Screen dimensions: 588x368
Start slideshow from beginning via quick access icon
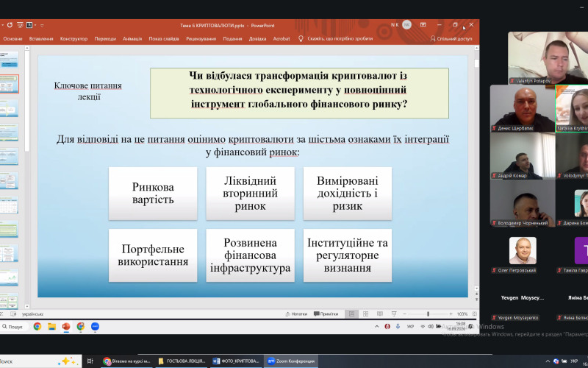(x=21, y=25)
